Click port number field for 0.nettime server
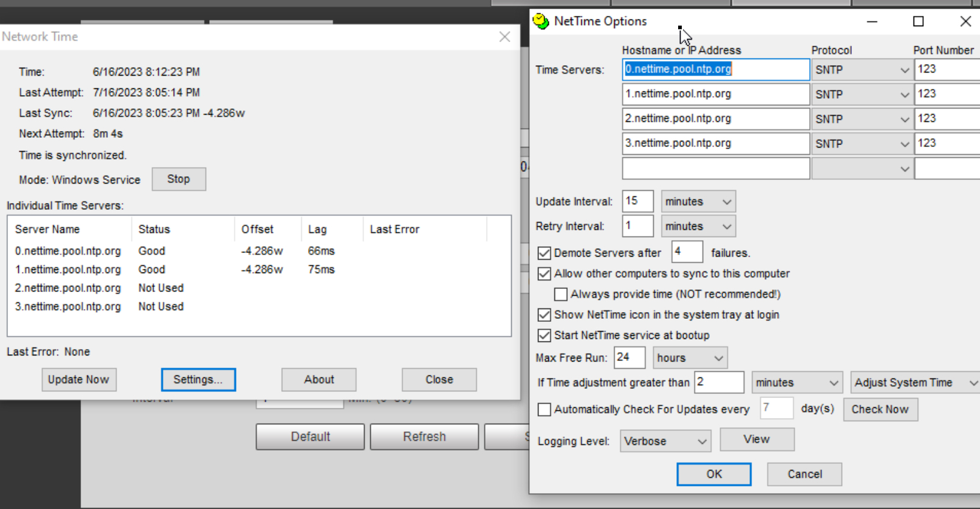 [x=947, y=69]
